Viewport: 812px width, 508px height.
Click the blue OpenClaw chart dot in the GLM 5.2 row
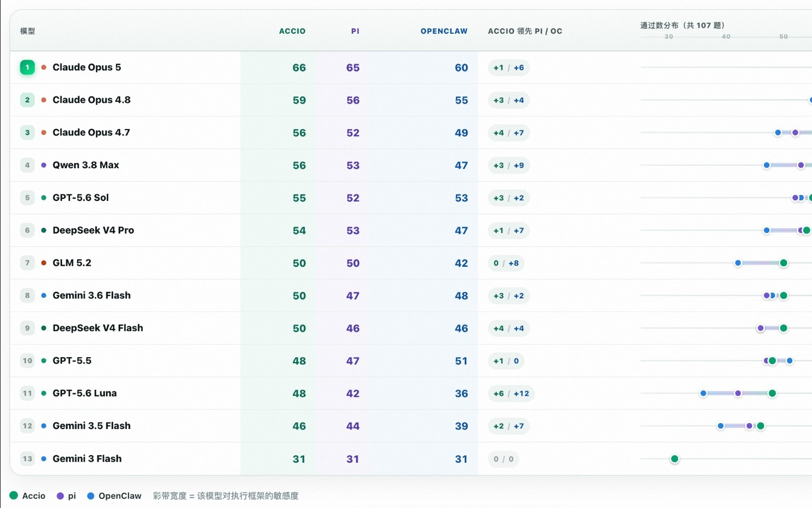(738, 263)
